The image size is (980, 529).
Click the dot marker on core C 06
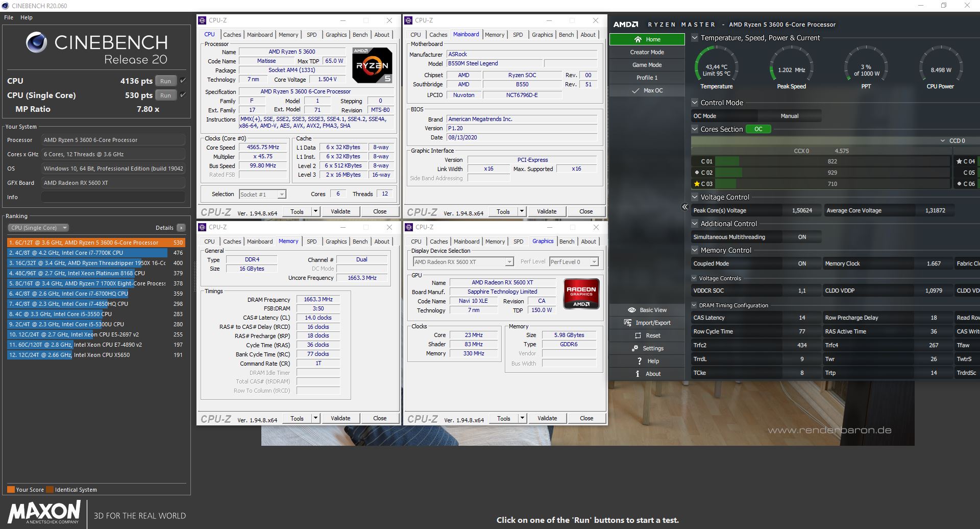tap(959, 184)
